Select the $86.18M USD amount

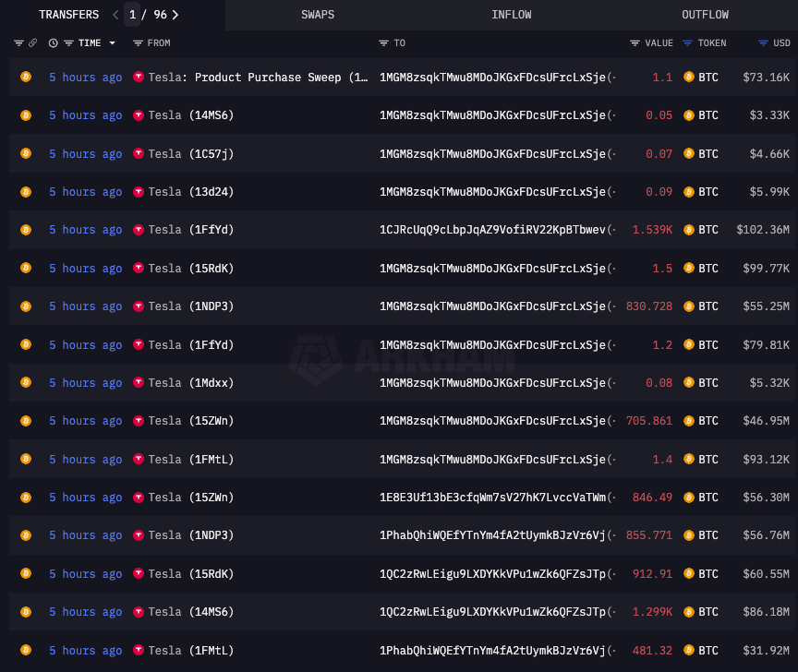coord(766,611)
